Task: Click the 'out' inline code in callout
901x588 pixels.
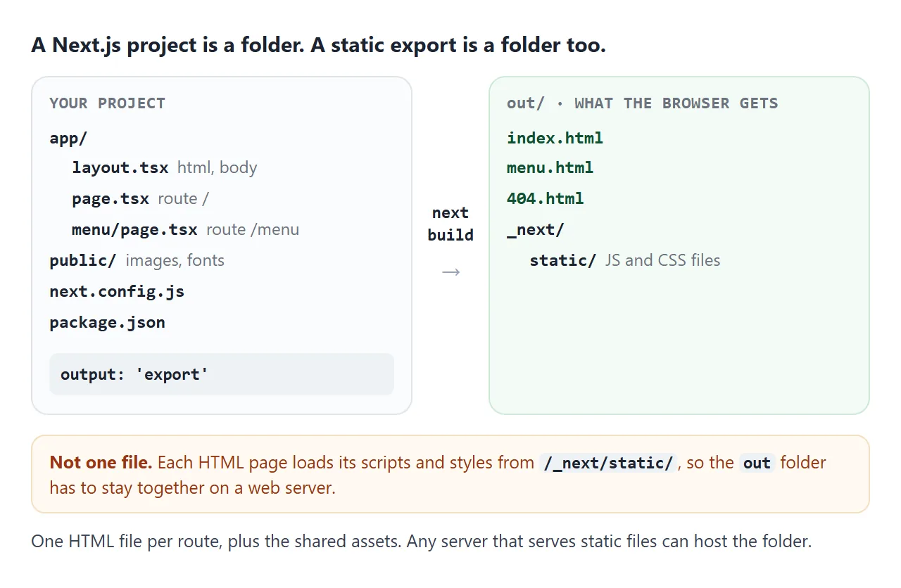Action: tap(757, 463)
